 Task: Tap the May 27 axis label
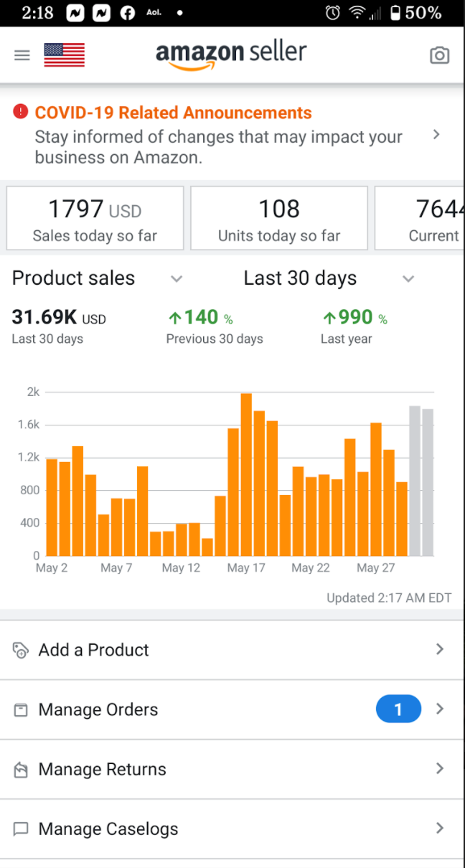coord(376,568)
